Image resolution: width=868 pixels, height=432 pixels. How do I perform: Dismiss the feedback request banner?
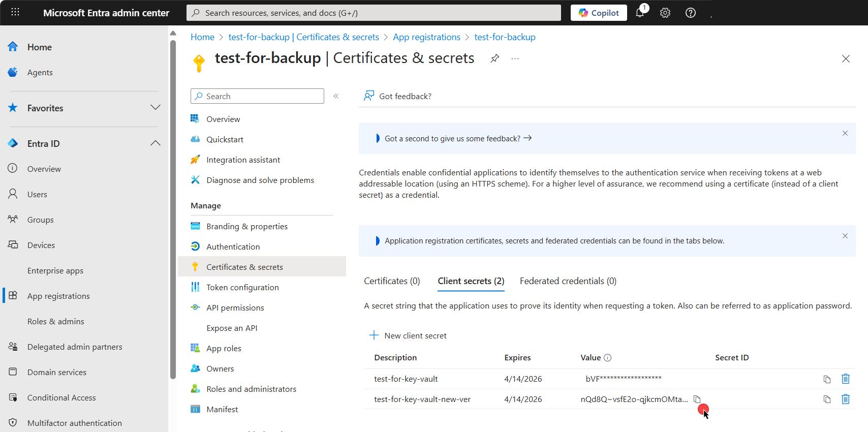(845, 133)
